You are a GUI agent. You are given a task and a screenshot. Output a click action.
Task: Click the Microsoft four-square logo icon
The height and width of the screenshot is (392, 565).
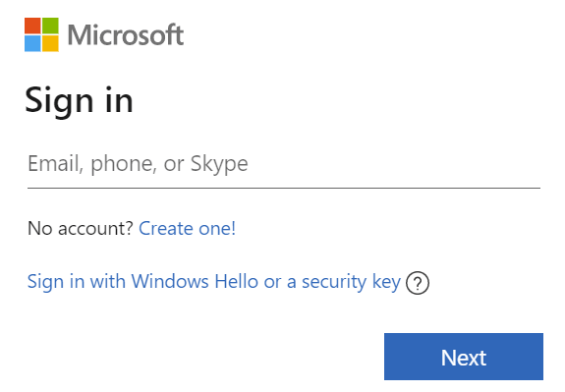click(41, 34)
